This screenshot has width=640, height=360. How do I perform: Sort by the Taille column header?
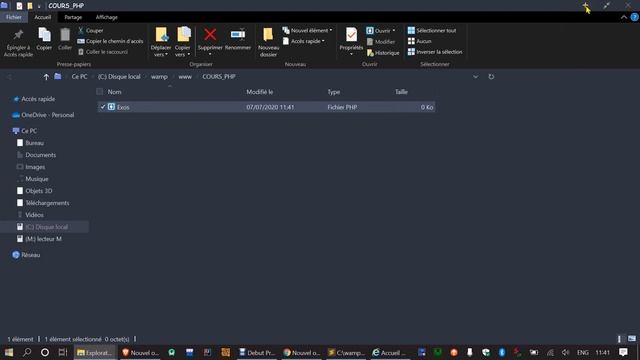click(x=401, y=92)
